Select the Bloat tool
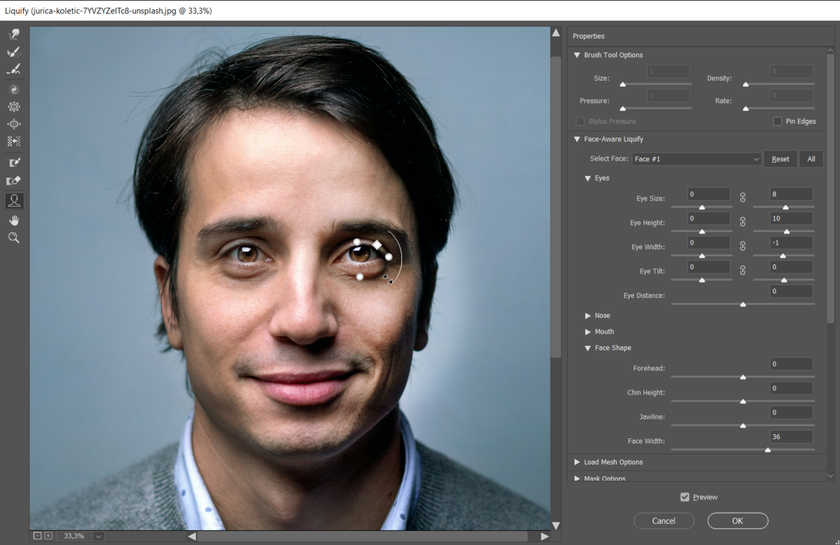The image size is (840, 545). point(14,124)
